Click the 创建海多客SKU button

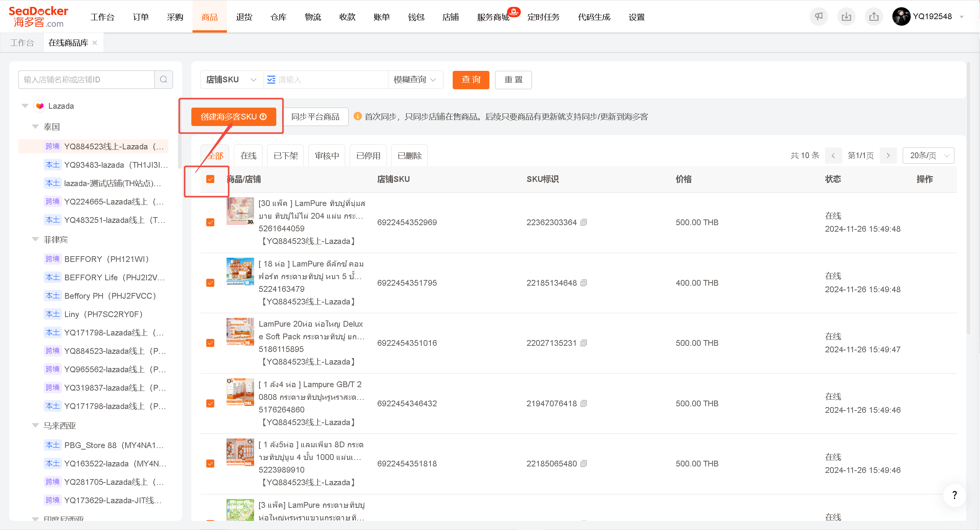click(x=233, y=117)
